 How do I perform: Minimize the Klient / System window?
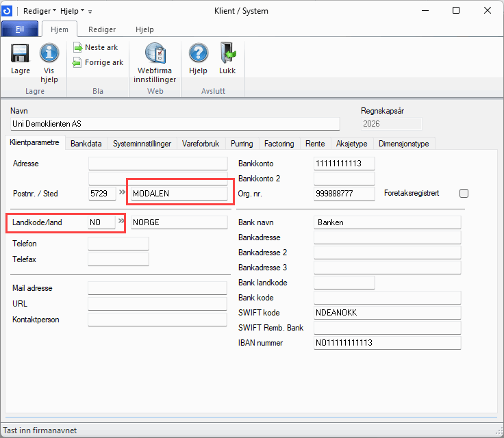(425, 10)
